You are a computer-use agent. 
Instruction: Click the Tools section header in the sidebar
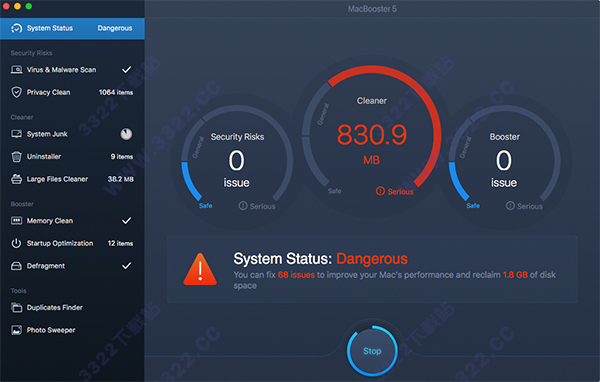click(x=18, y=291)
